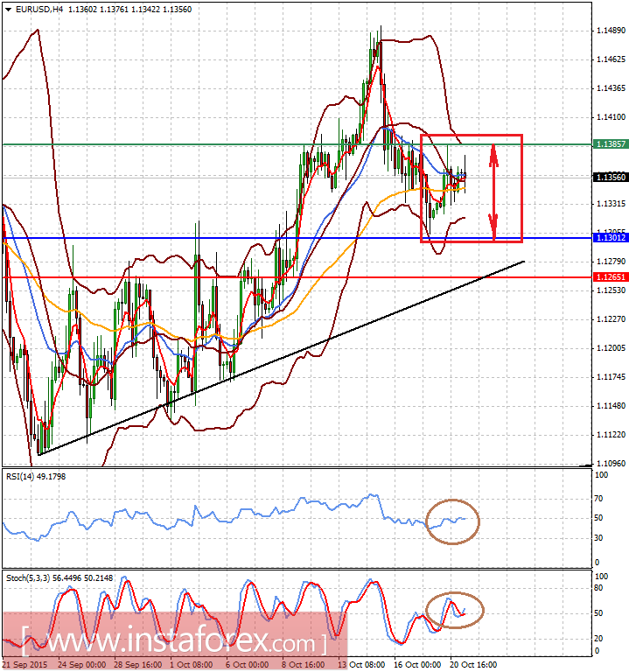Viewport: 629px width, 672px height.
Task: Click the 16 Oct 00:00 time label
Action: [x=417, y=665]
